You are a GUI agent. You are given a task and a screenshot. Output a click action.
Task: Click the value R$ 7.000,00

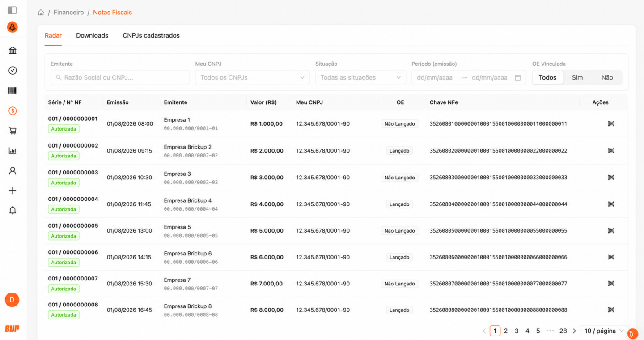tap(267, 284)
